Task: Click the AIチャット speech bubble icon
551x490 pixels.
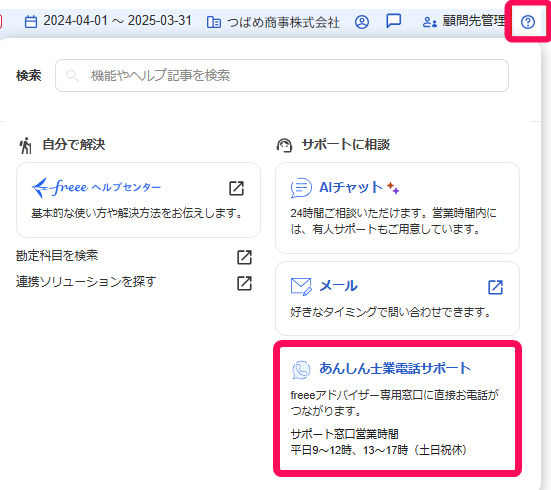Action: click(301, 188)
